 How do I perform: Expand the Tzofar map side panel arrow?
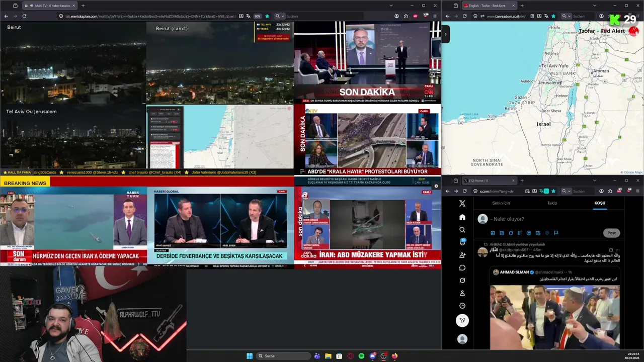click(446, 34)
